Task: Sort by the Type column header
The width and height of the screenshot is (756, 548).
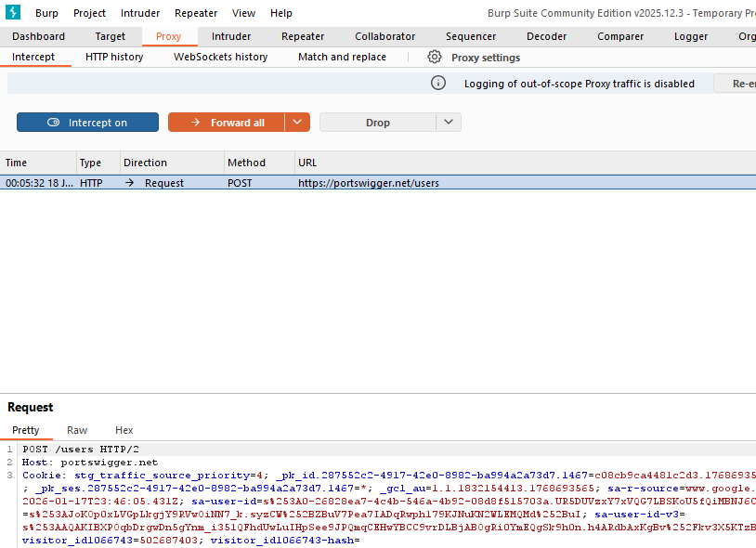Action: coord(98,163)
